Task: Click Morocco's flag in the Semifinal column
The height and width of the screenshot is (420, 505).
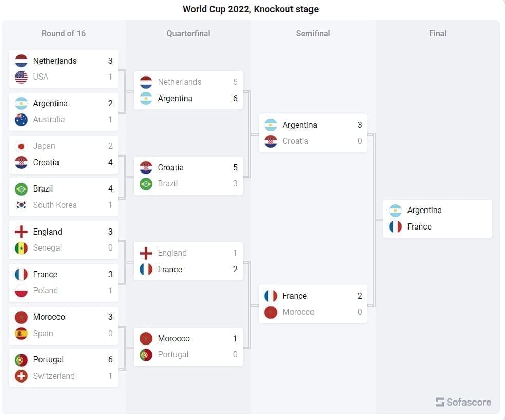Action: tap(270, 312)
